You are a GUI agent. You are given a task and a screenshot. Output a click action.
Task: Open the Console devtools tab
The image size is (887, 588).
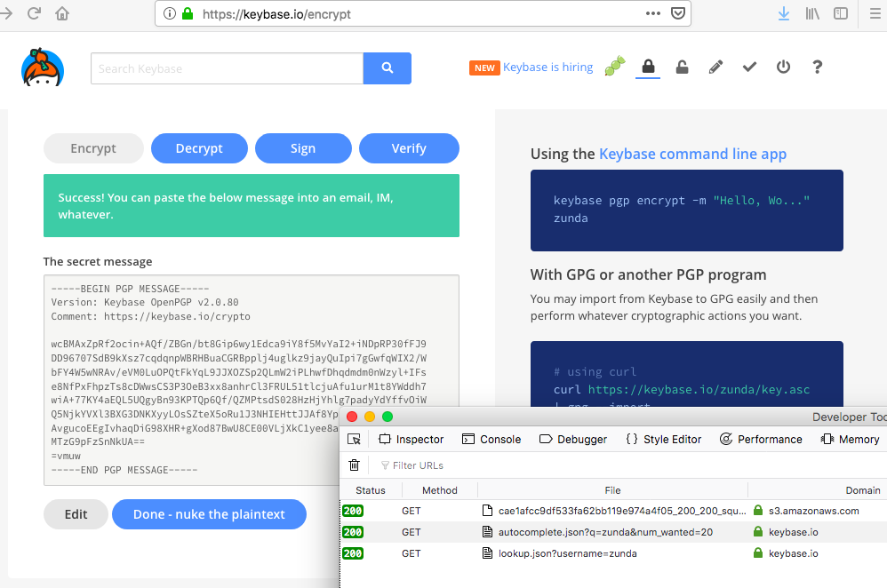[x=491, y=440]
